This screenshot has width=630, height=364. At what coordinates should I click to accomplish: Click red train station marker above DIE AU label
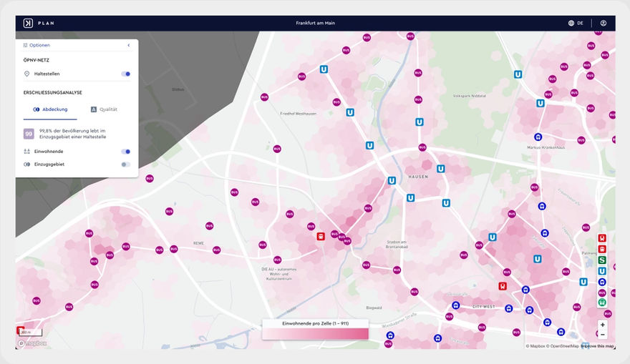[321, 237]
